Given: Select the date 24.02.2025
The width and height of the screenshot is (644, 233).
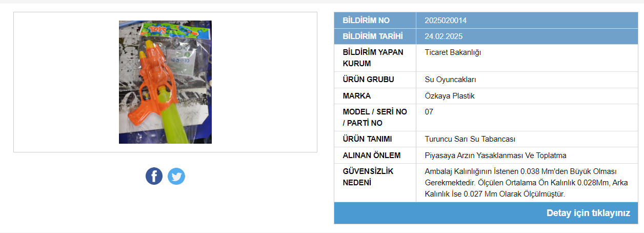Looking at the screenshot, I should [x=444, y=36].
